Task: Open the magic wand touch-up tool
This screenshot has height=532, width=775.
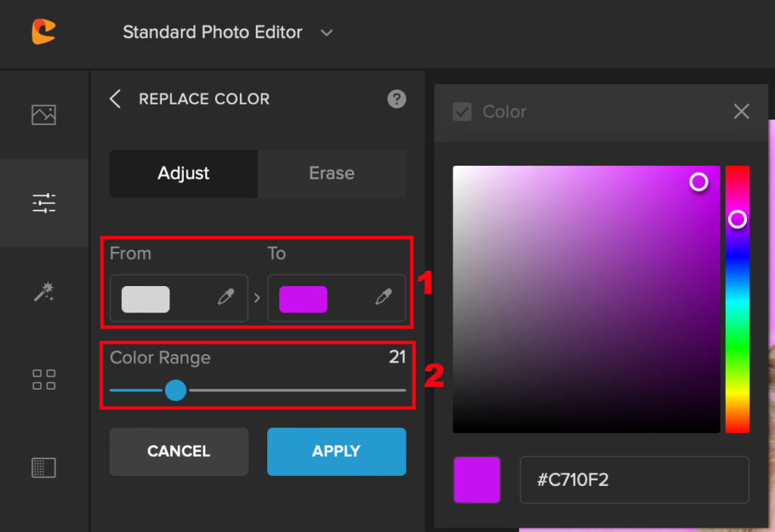Action: (43, 291)
